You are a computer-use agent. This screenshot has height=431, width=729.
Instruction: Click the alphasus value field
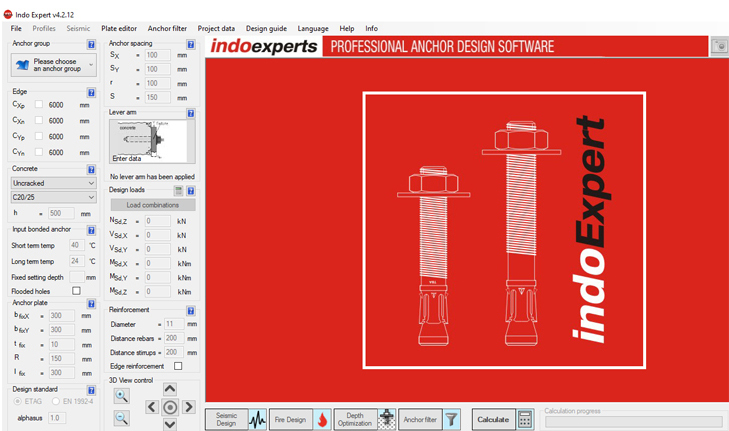(x=57, y=418)
